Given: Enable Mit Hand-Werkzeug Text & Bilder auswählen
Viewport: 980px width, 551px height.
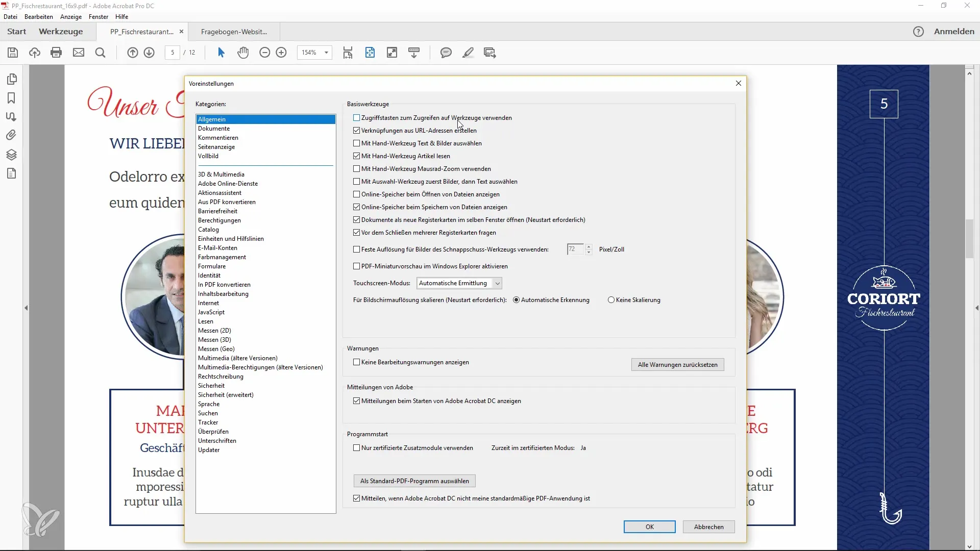Looking at the screenshot, I should [356, 143].
